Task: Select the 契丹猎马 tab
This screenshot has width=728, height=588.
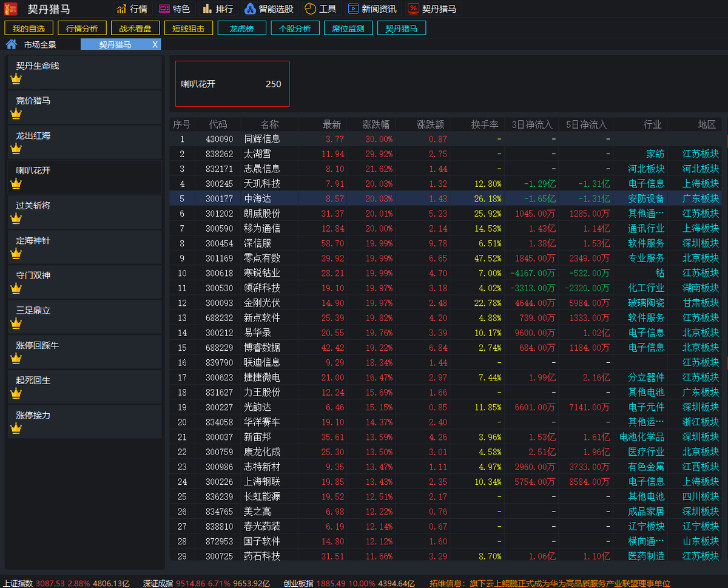Action: (x=115, y=44)
